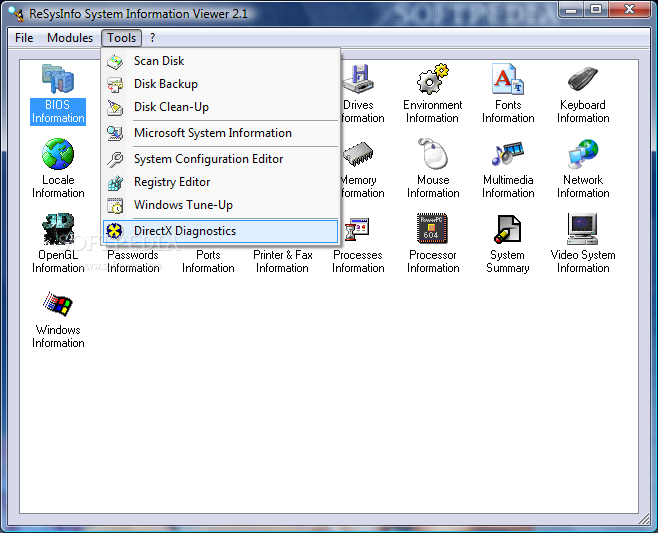This screenshot has height=533, width=658.
Task: Select Disk Clean-Up menu entry
Action: pos(220,107)
